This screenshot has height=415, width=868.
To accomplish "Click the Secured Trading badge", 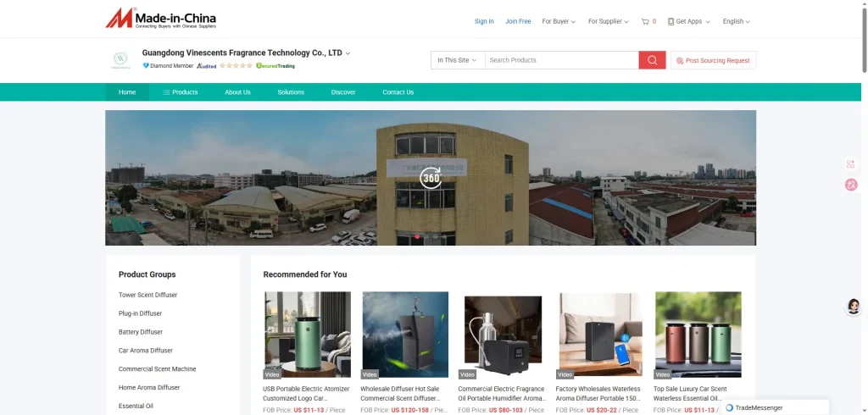I will pos(275,65).
